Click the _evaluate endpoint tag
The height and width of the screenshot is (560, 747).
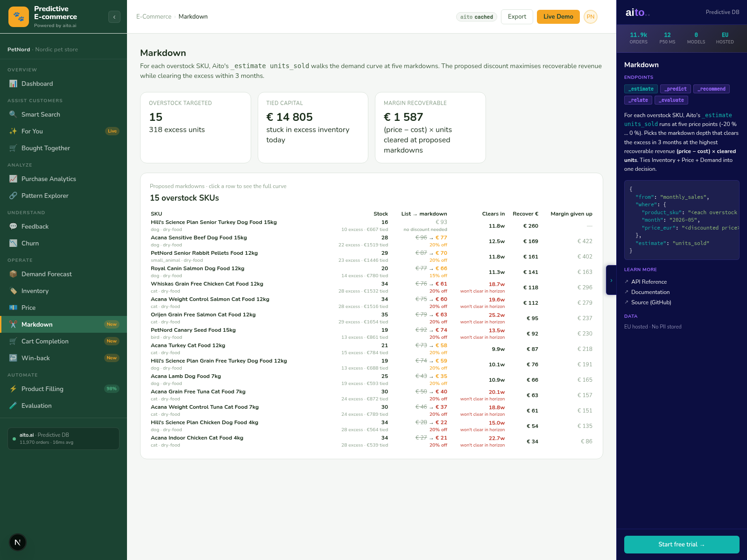[x=671, y=100]
